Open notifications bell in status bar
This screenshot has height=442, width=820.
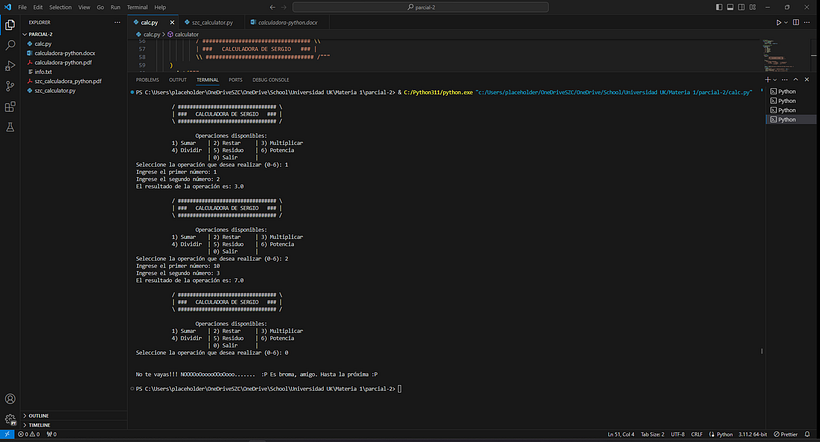tap(807, 434)
